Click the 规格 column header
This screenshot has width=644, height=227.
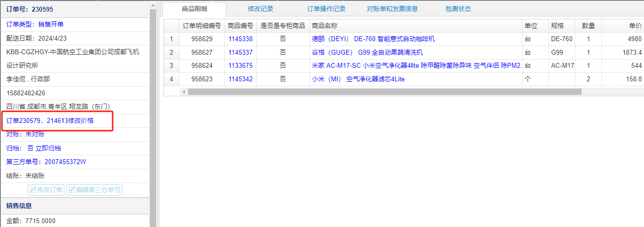click(x=562, y=26)
